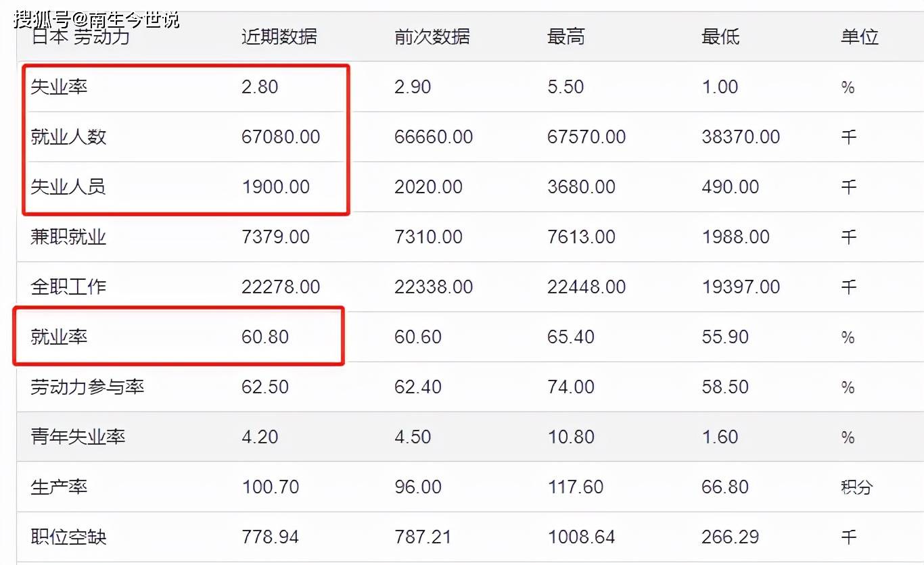Select the 失业率 previous value 2.90

pos(413,87)
